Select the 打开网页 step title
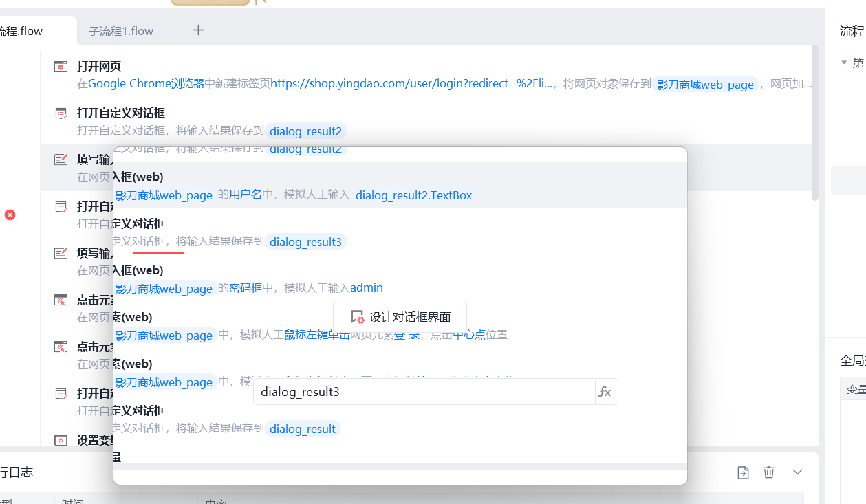Image resolution: width=866 pixels, height=504 pixels. pyautogui.click(x=99, y=66)
